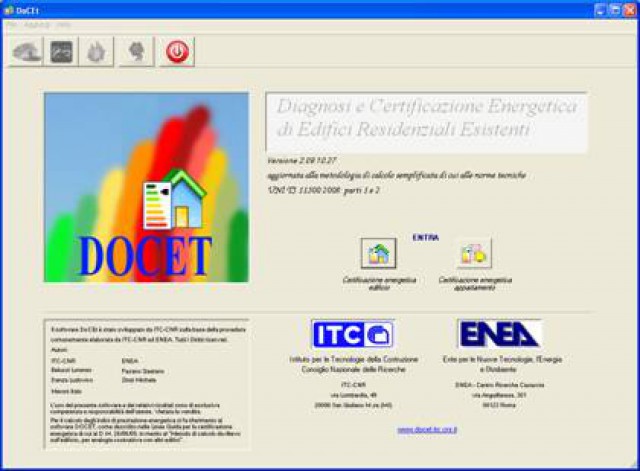Select the flame toolbar icon
The width and height of the screenshot is (640, 471).
point(96,52)
